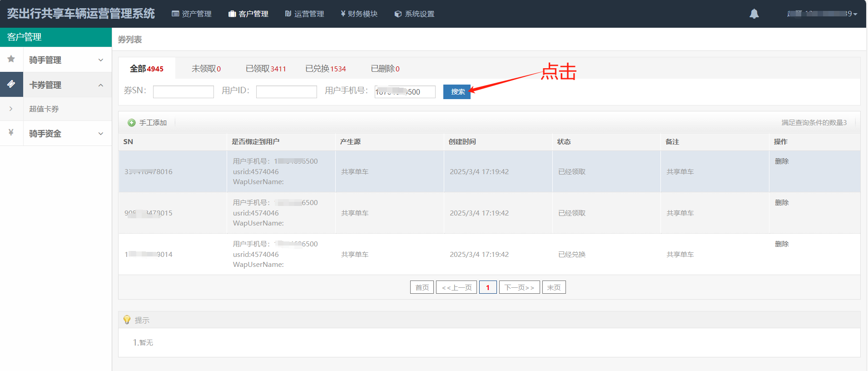Image resolution: width=868 pixels, height=371 pixels.
Task: Focus the 券SN input field
Action: 184,92
